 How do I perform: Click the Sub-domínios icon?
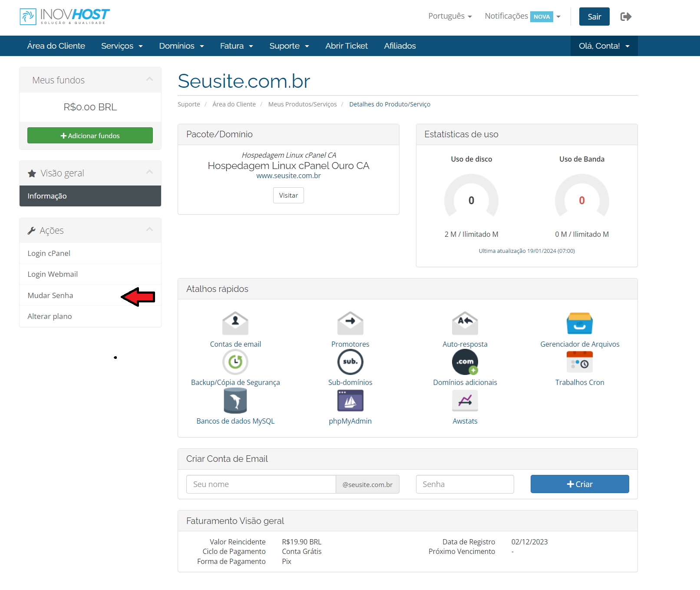(350, 362)
